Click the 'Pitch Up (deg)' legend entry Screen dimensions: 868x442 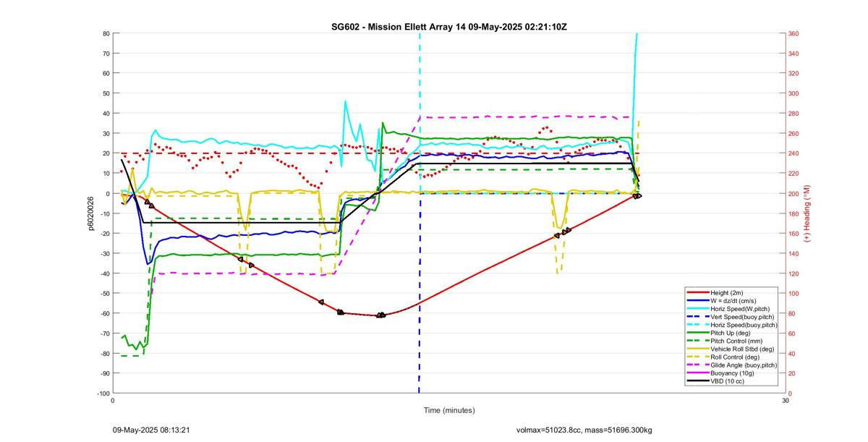[x=731, y=333]
